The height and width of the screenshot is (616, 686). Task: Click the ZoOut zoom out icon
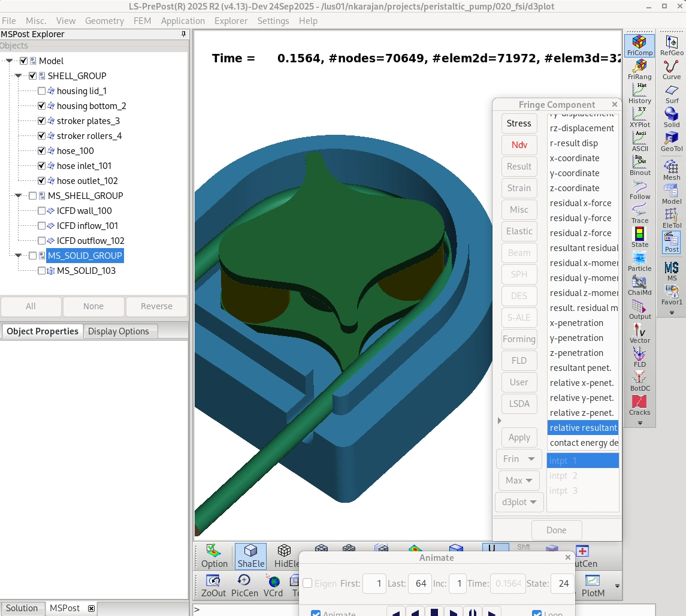point(213,585)
